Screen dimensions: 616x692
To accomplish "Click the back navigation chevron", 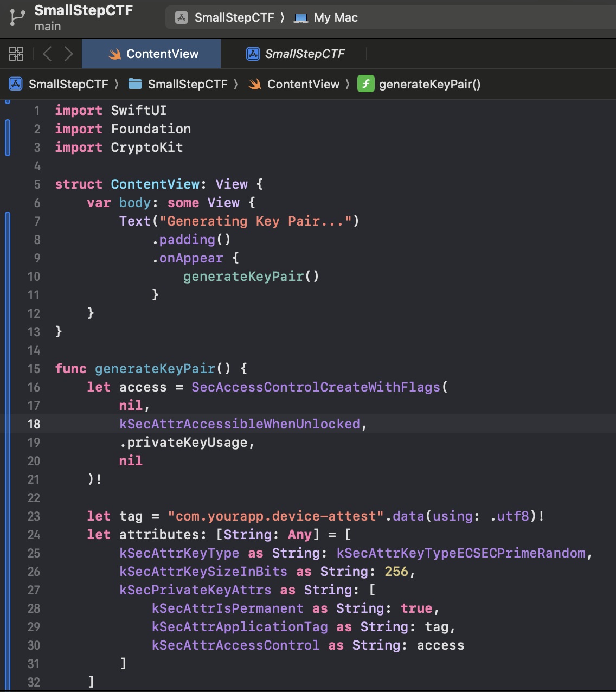I will point(47,53).
